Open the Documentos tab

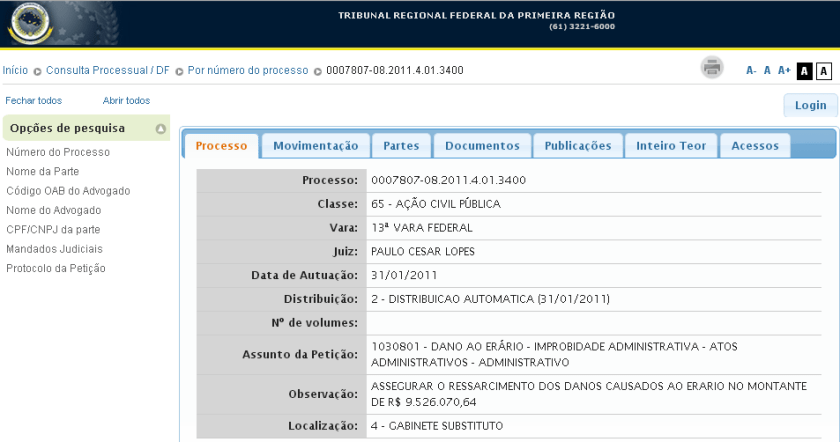(482, 146)
